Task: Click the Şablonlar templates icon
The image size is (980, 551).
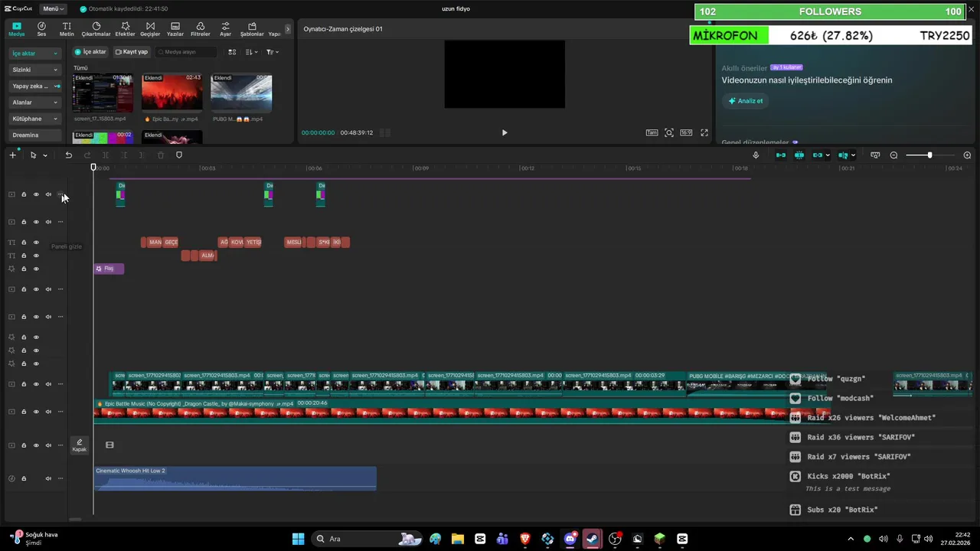Action: point(252,29)
